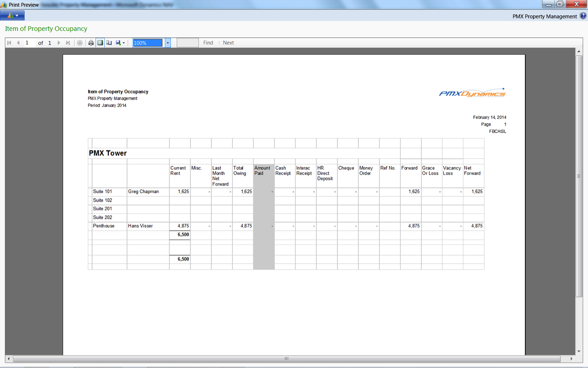This screenshot has height=368, width=588.
Task: Click the 'Vacancy Loss' column header
Action: click(452, 171)
